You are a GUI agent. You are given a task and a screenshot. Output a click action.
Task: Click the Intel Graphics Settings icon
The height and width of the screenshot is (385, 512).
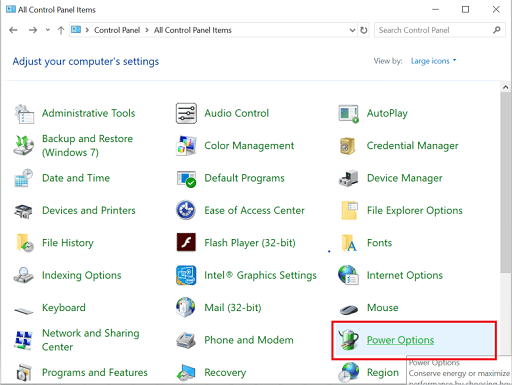pyautogui.click(x=186, y=275)
